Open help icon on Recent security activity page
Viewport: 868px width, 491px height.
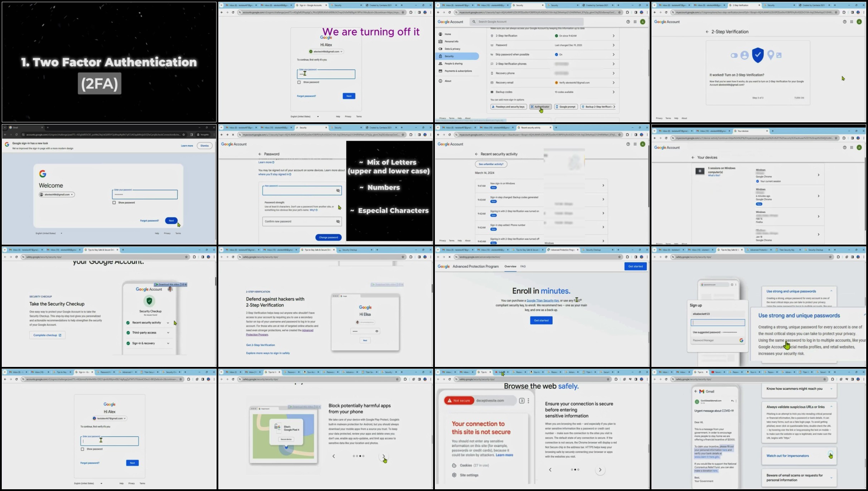tap(628, 144)
